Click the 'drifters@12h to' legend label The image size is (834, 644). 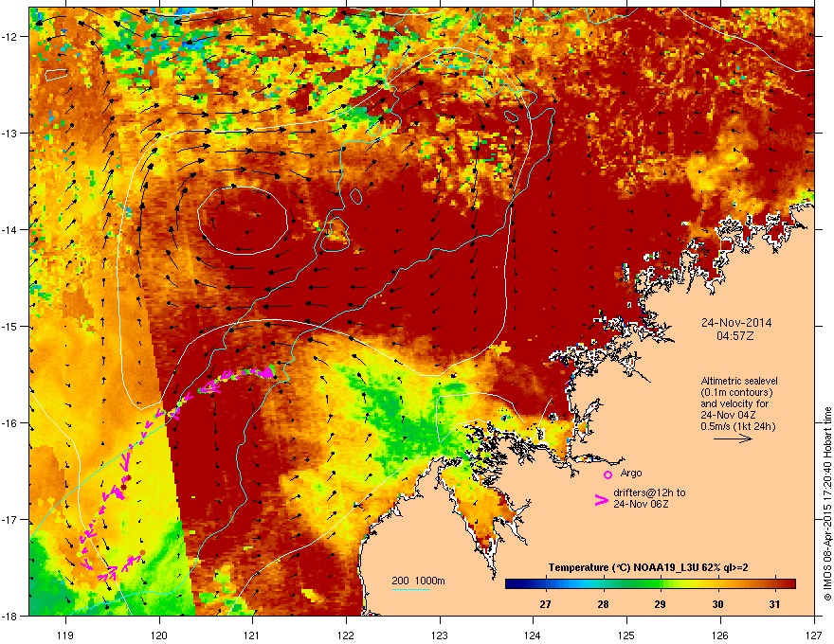click(649, 492)
